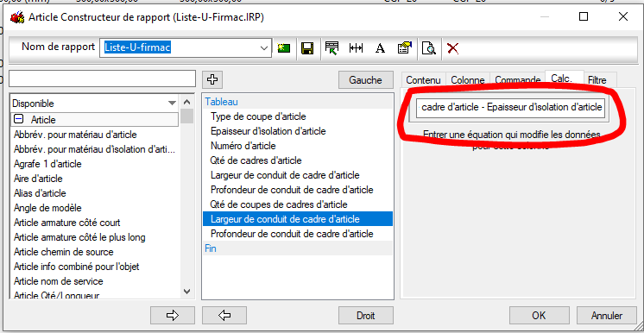Open report properties icon
Viewport: 644px width, 333px height.
(x=405, y=48)
